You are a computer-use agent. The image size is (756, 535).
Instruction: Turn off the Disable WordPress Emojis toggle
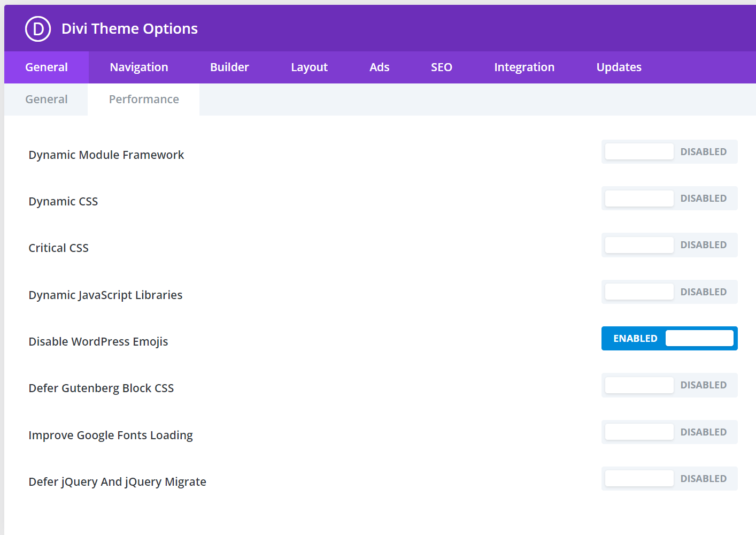click(x=669, y=339)
